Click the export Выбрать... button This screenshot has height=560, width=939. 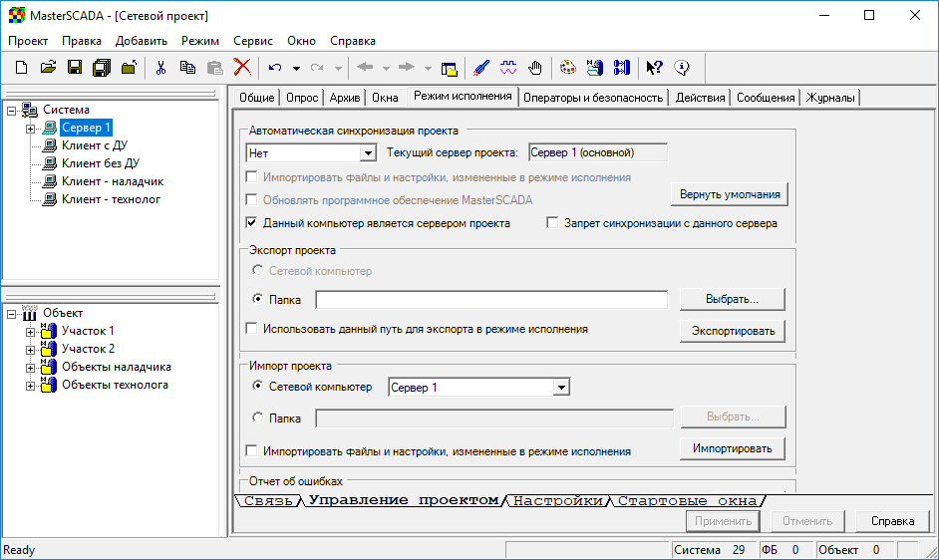[x=732, y=300]
